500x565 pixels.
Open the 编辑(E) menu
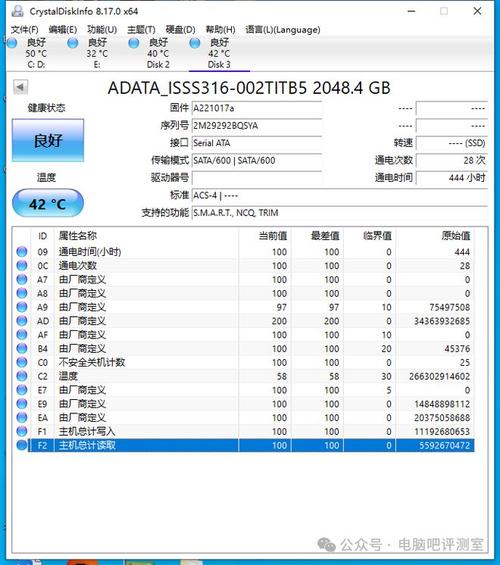point(63,30)
